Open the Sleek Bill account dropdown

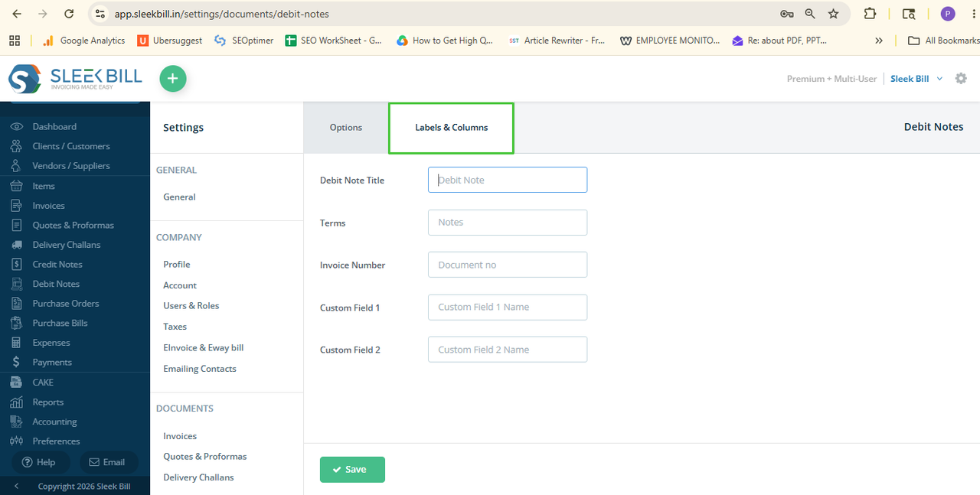[916, 79]
